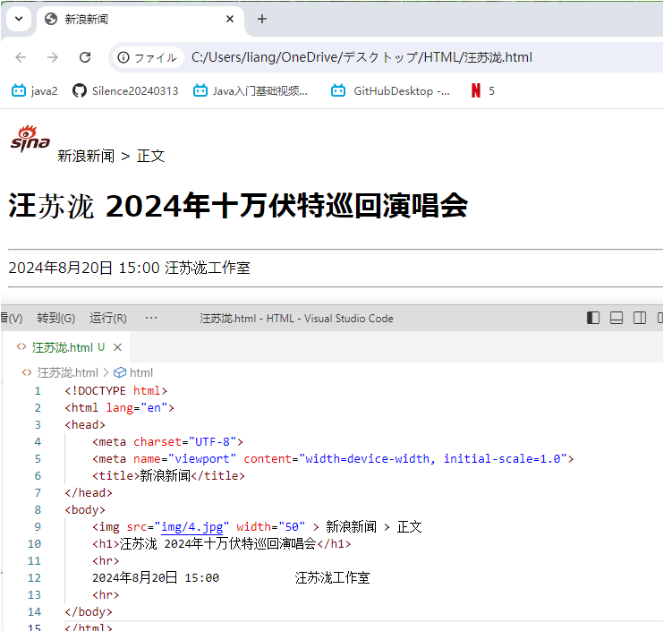This screenshot has width=672, height=631.
Task: Click the <hr> tag on line 11
Action: 106,560
